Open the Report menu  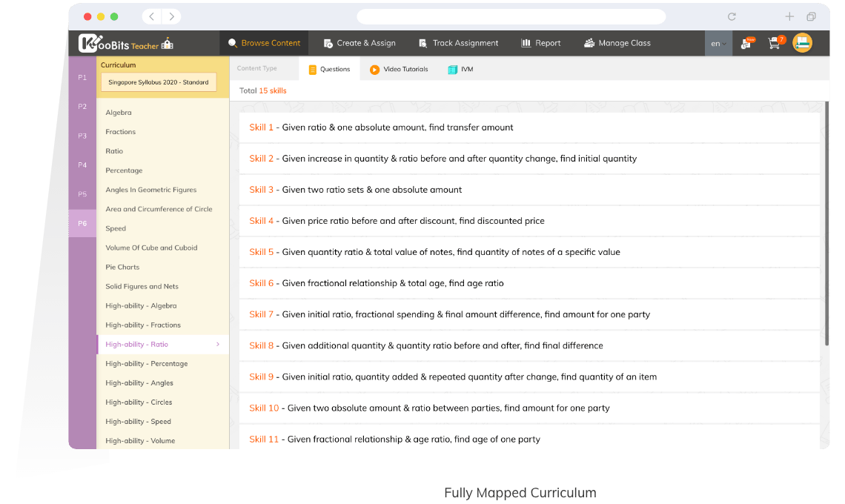click(x=541, y=43)
